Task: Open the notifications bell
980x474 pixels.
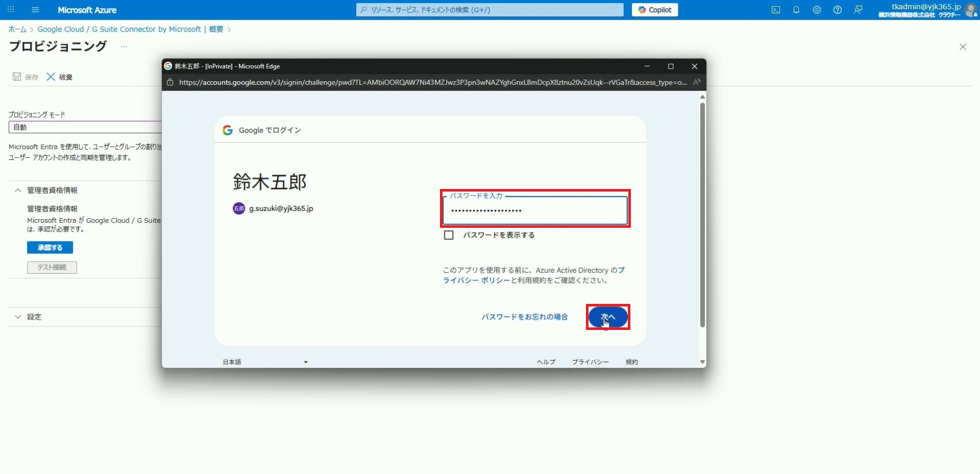Action: (x=796, y=10)
